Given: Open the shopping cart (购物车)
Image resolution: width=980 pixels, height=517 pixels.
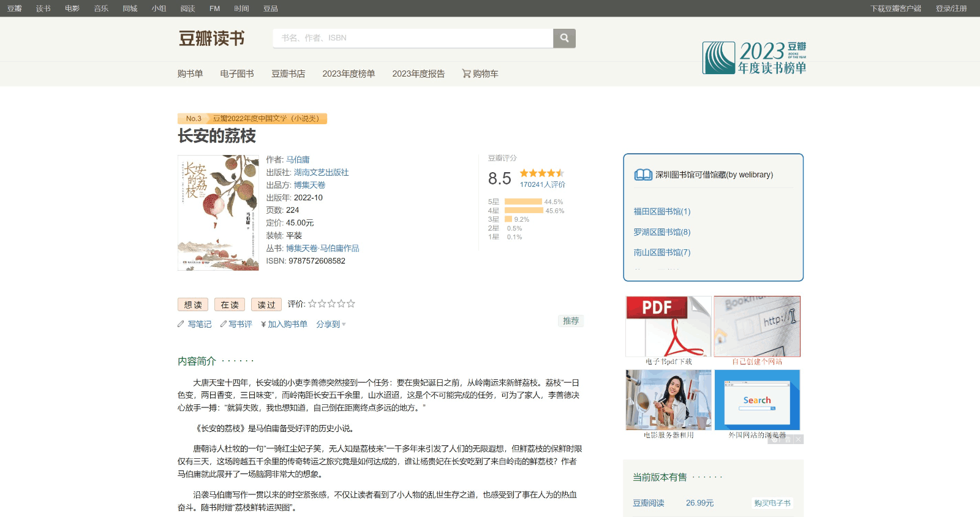Looking at the screenshot, I should (x=480, y=74).
